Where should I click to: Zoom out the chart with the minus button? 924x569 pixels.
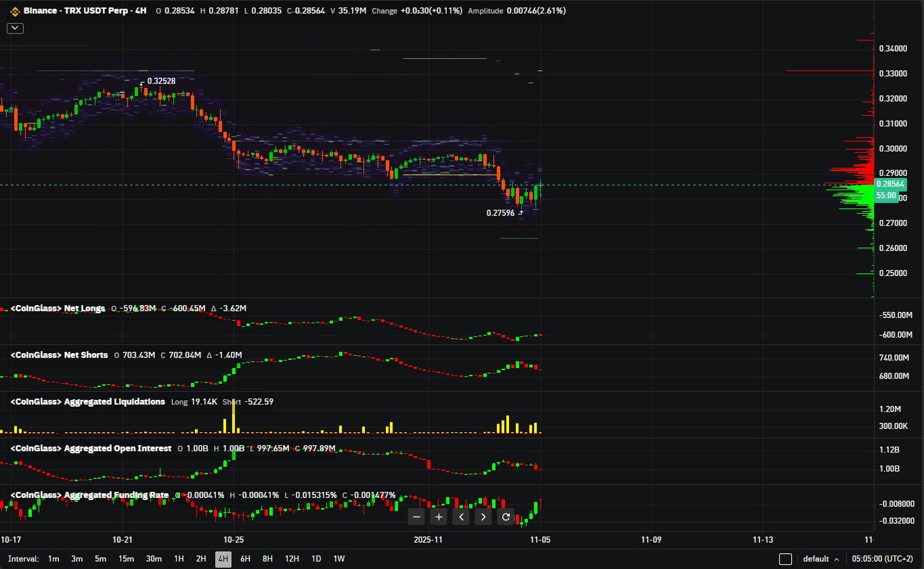click(417, 517)
